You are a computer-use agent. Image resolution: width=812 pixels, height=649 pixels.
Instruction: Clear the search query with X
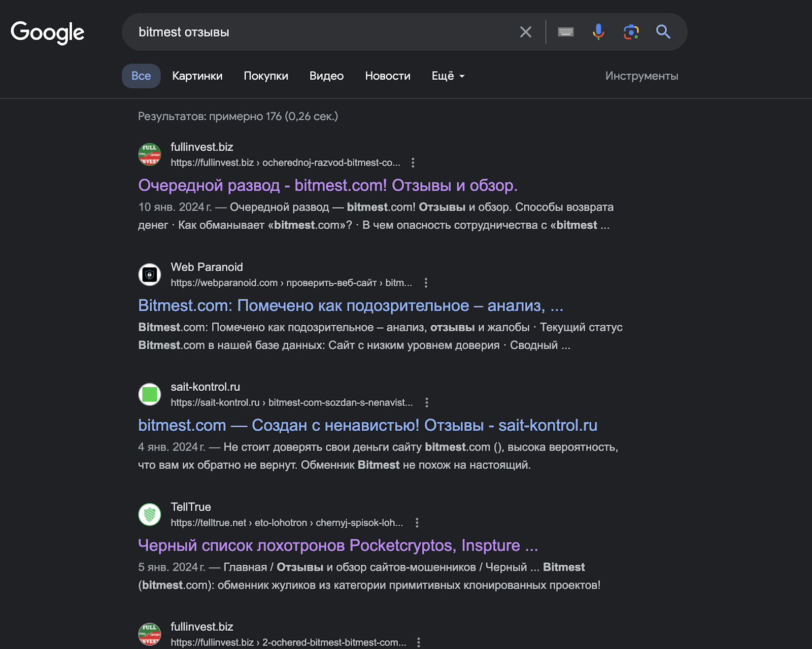click(x=526, y=32)
